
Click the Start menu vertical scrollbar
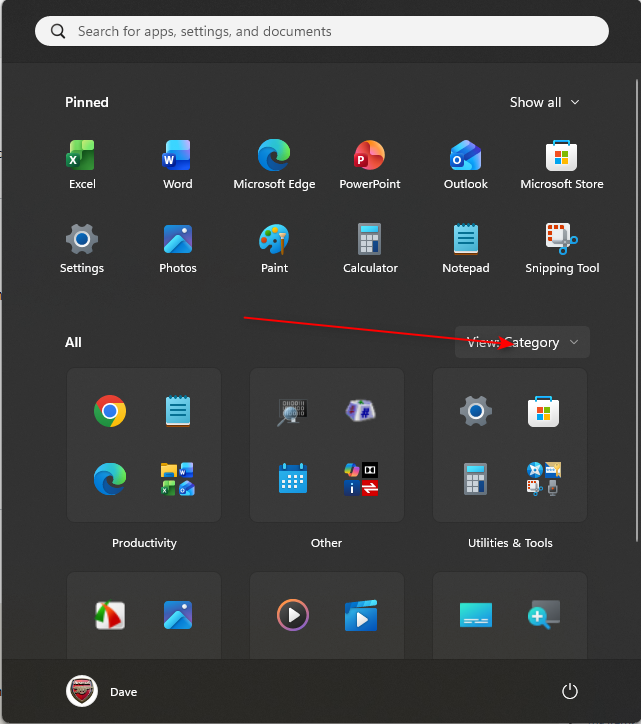point(637,309)
